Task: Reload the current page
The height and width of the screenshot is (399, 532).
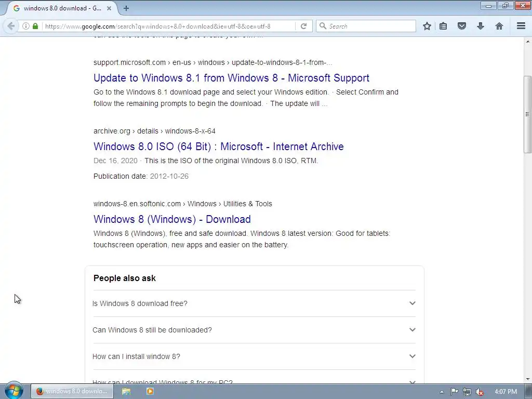Action: pos(303,26)
